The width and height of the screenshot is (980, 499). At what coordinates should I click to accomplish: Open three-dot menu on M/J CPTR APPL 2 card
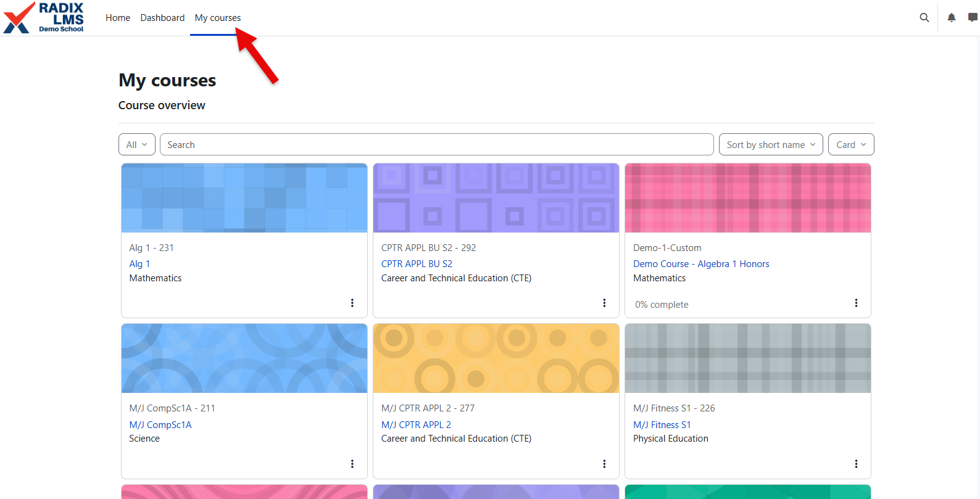click(604, 464)
